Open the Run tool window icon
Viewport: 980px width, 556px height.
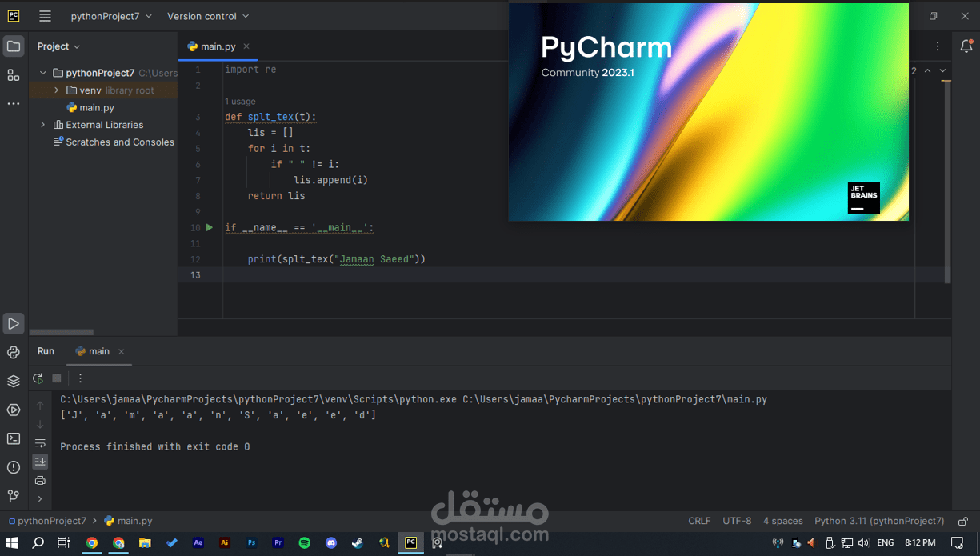[x=14, y=324]
